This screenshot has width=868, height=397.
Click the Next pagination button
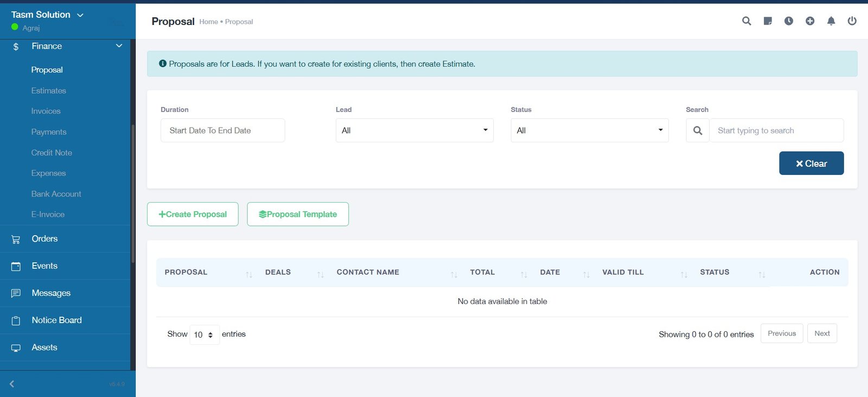pos(822,333)
